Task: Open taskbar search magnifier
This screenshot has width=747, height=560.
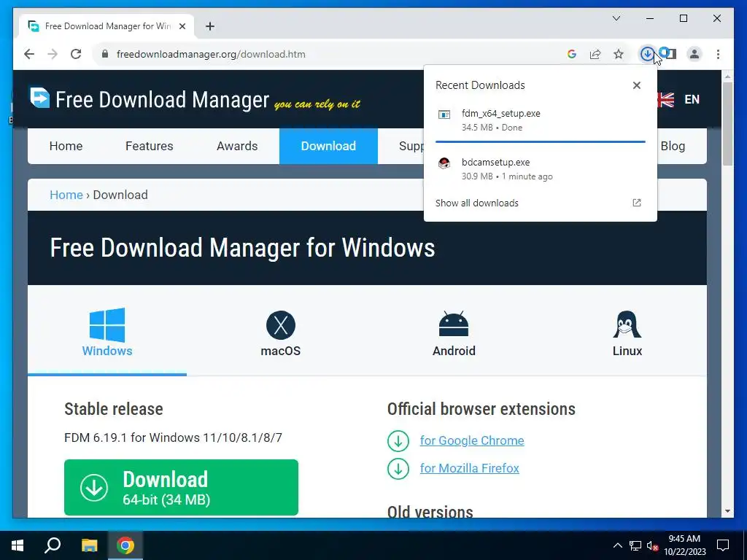Action: click(x=53, y=545)
